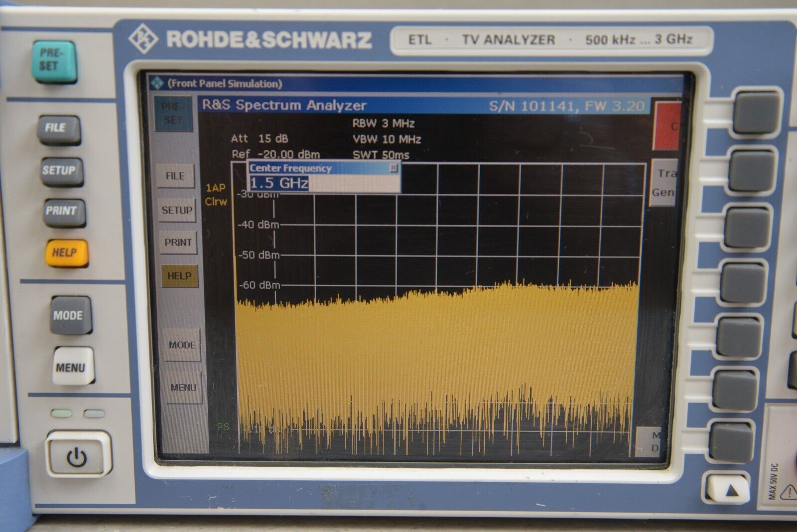Screen dimensions: 797x532
Task: Click the Att 15 dB readout
Action: coord(260,138)
